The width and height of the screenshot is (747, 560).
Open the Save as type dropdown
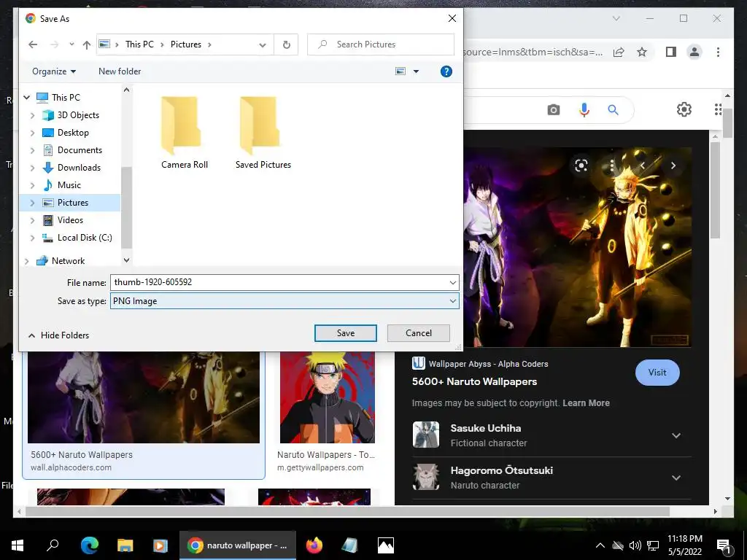[x=285, y=301]
